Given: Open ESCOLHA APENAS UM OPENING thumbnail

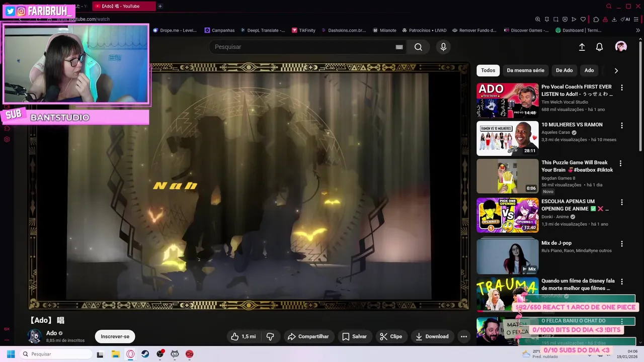Looking at the screenshot, I should coord(507,215).
